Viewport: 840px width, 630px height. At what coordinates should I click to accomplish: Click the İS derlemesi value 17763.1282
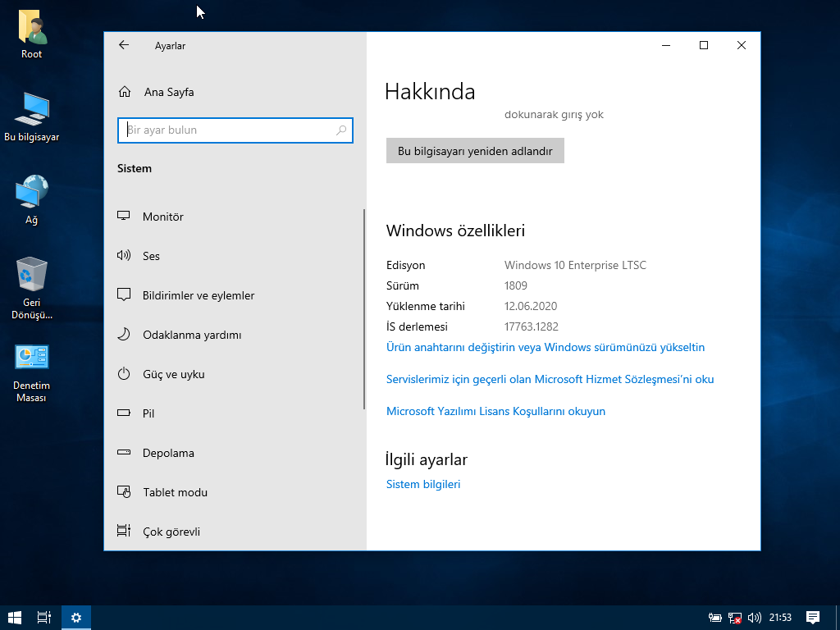click(531, 326)
